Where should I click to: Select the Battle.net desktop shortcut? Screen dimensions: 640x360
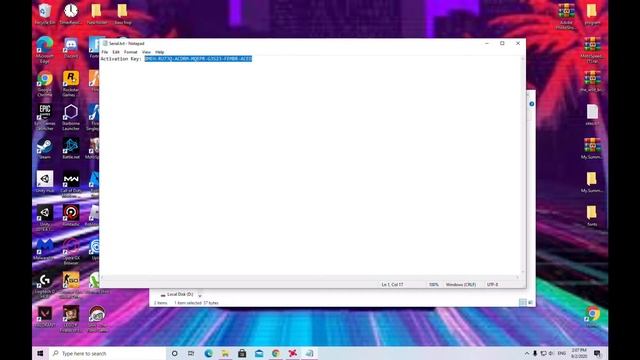point(71,149)
